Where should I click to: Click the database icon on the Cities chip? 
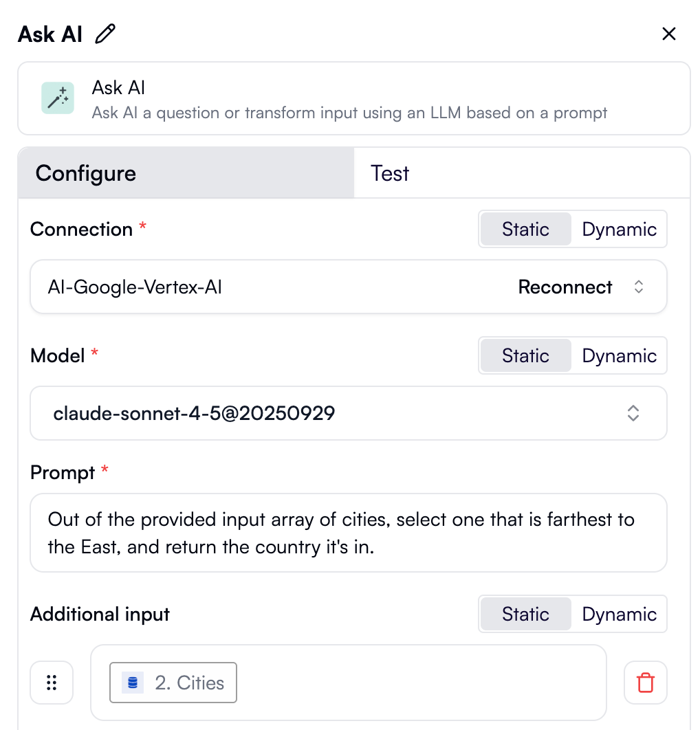point(131,683)
